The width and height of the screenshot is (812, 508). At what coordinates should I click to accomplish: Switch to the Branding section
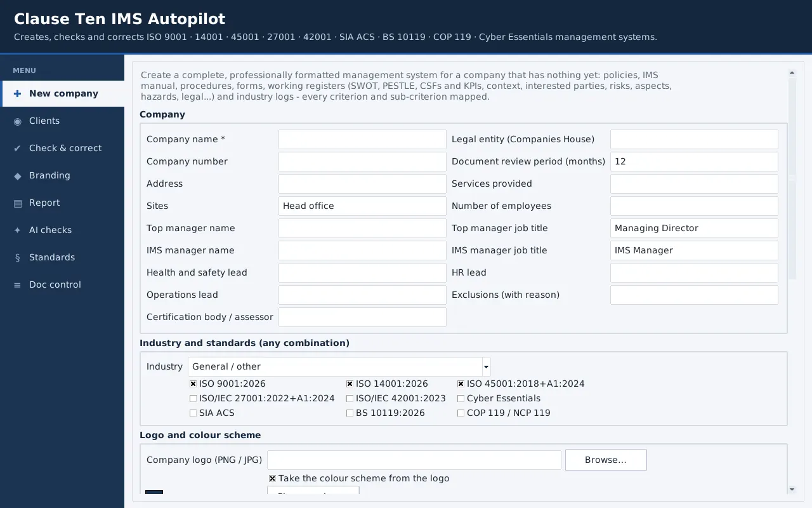[x=62, y=175]
